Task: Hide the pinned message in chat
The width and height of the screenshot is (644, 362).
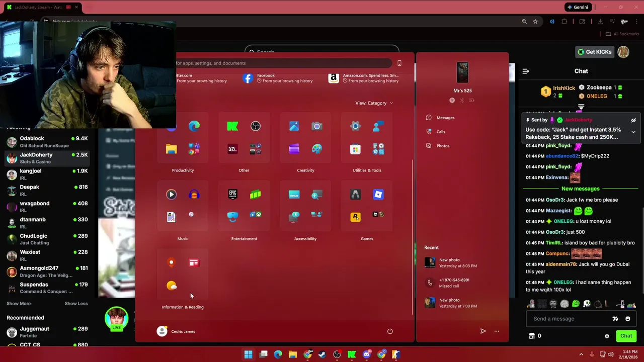Action: tap(633, 120)
